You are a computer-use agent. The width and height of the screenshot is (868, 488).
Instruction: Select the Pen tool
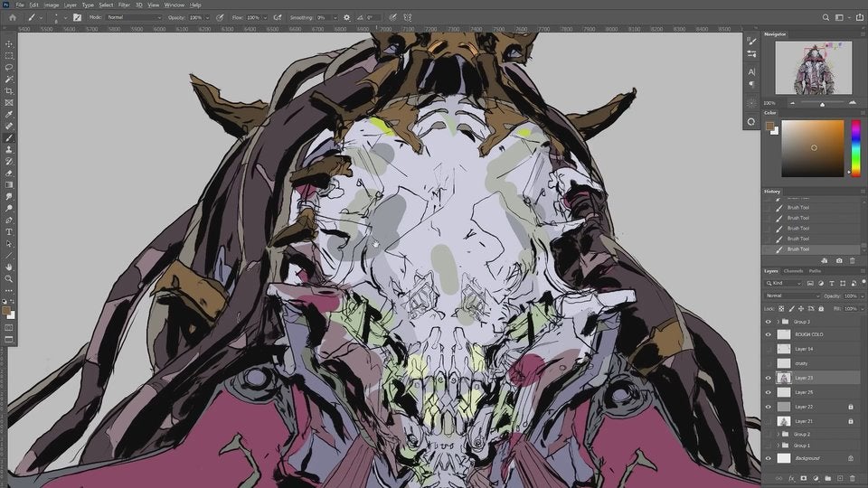click(x=9, y=221)
